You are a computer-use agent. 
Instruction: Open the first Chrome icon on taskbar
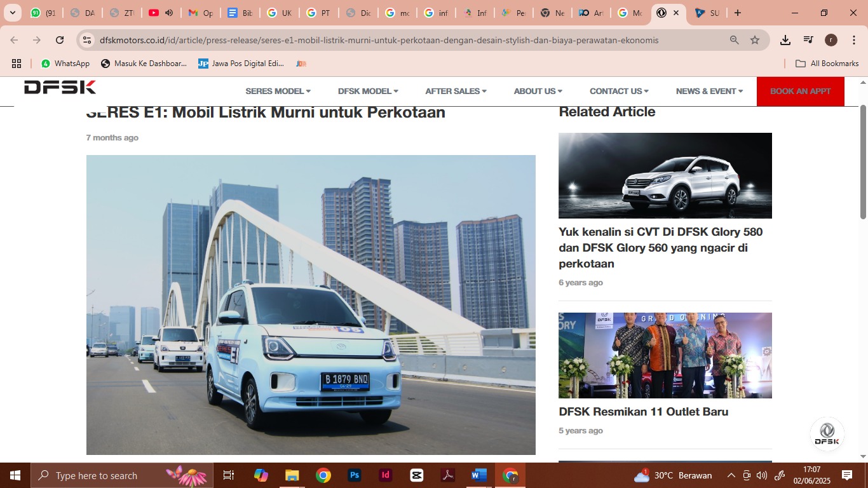[323, 475]
